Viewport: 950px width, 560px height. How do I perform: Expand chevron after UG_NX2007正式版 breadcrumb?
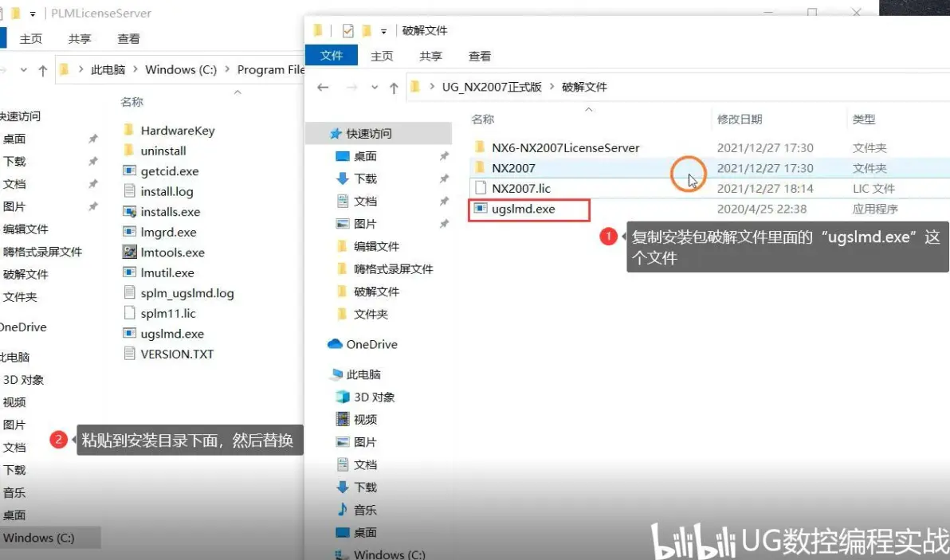(552, 87)
